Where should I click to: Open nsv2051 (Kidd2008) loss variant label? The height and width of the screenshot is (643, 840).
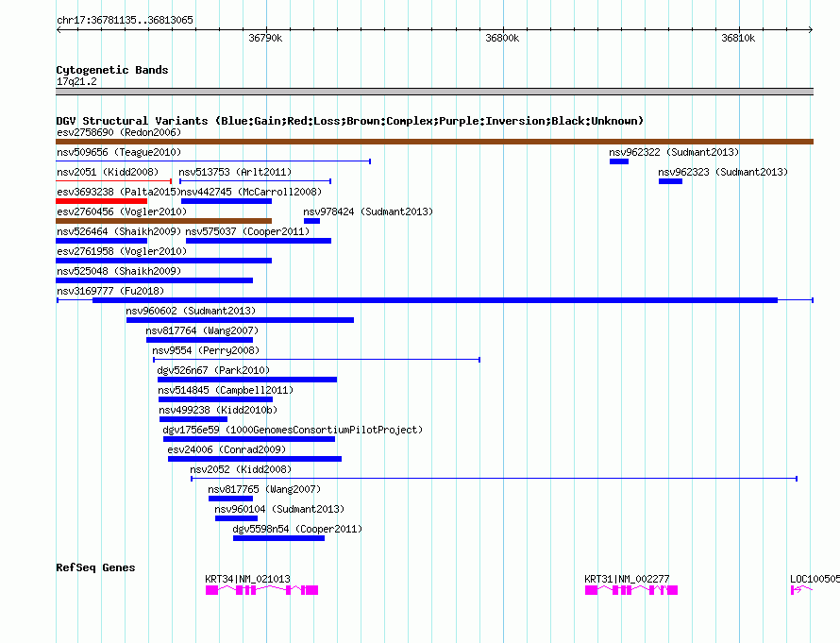[108, 172]
